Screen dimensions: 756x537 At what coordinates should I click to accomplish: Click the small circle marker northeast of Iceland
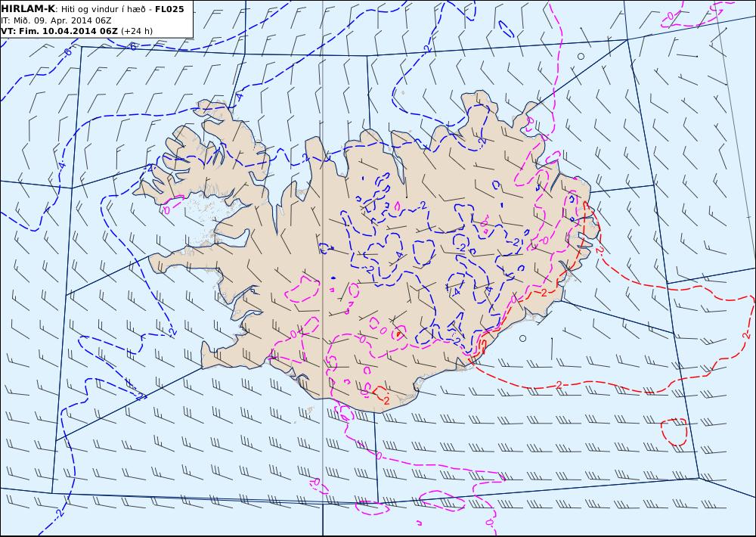point(581,56)
